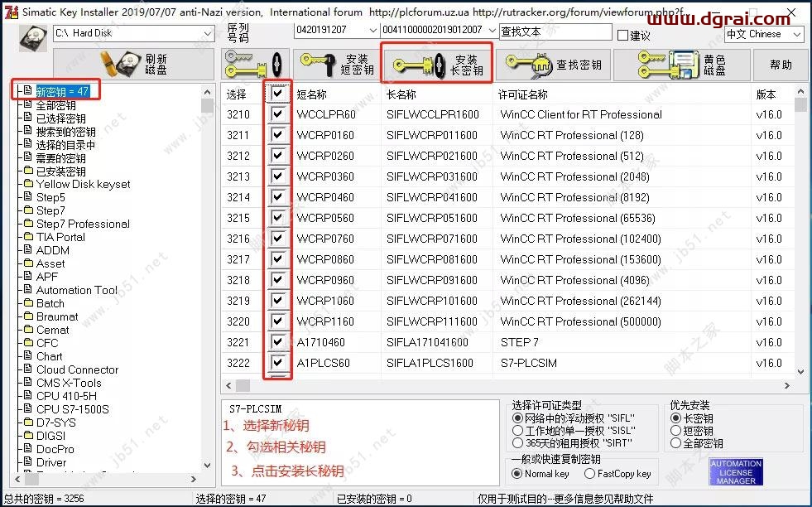Click tree panel vertical scrollbar up arrow
This screenshot has height=507, width=812.
207,92
